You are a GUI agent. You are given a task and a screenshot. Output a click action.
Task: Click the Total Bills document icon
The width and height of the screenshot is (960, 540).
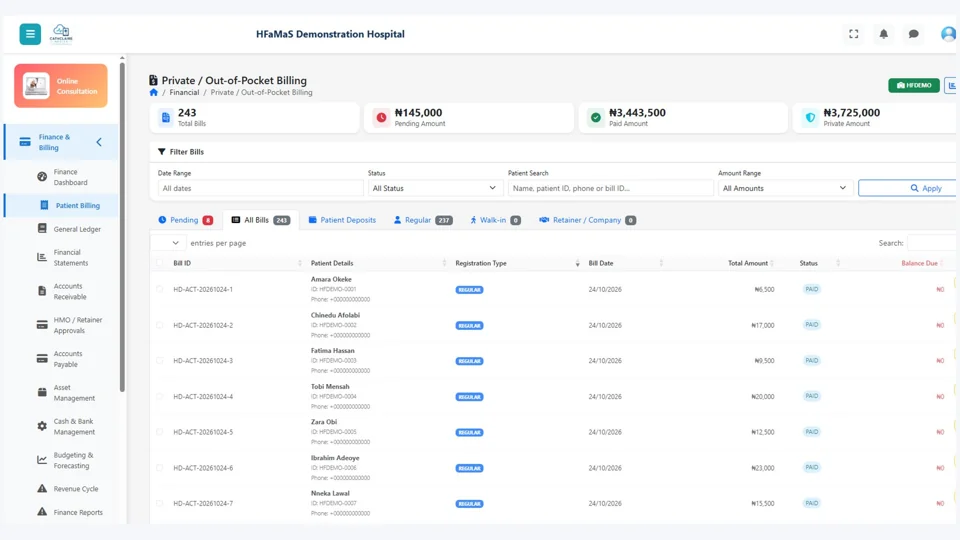point(166,118)
